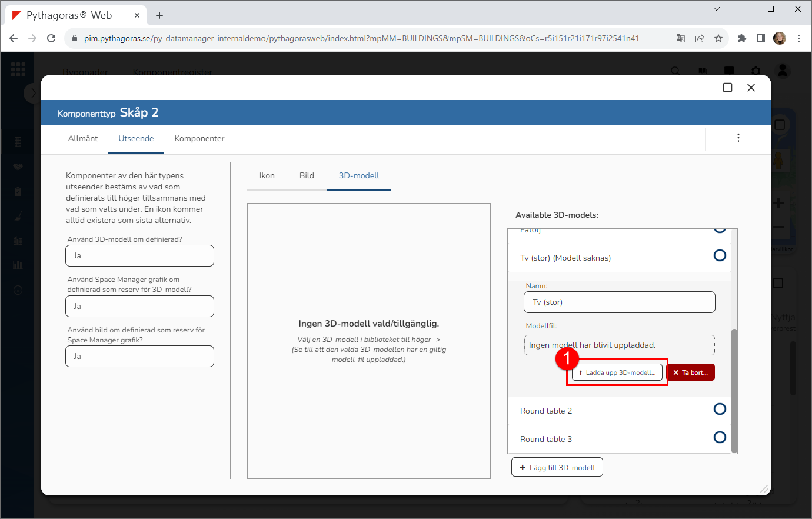Viewport: 812px width, 519px height.
Task: Maximize the Komponenttyp dialog window
Action: (x=727, y=88)
